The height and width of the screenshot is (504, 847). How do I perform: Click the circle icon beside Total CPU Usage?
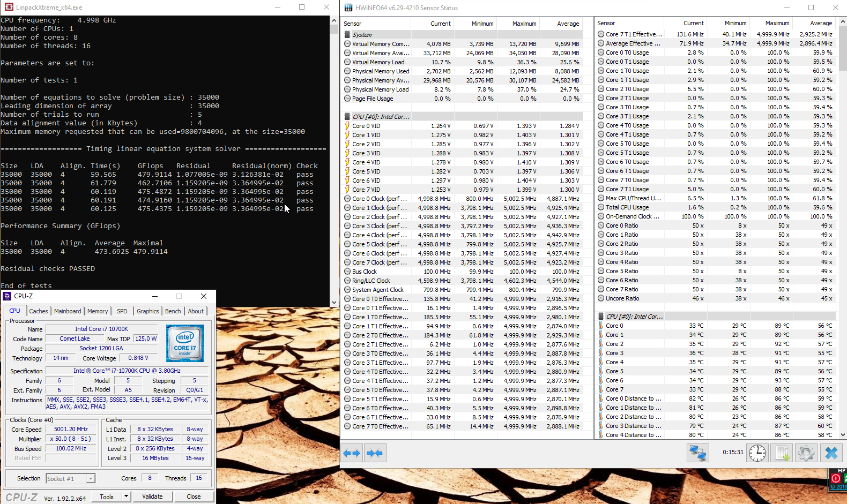601,207
